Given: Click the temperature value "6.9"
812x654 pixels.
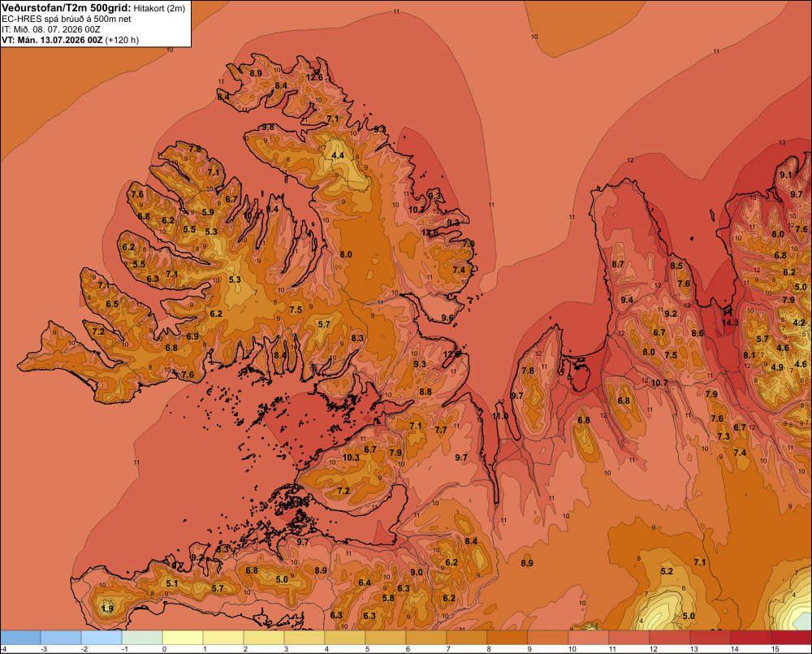Looking at the screenshot, I should [x=192, y=336].
